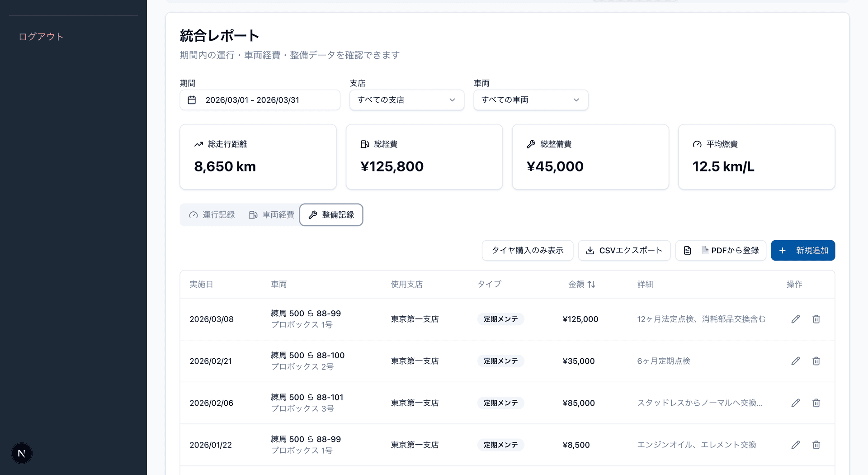Viewport: 868px width, 475px height.
Task: Click the wrench icon on 総整備費 card
Action: pos(530,144)
